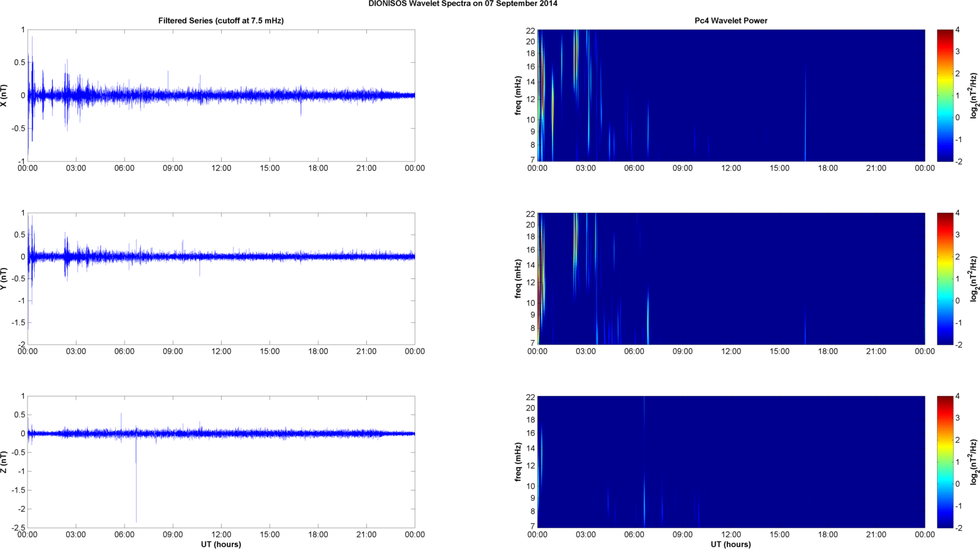Screen dimensions: 980x549
Task: Open the X component wavelet power spectrogram
Action: point(731,95)
